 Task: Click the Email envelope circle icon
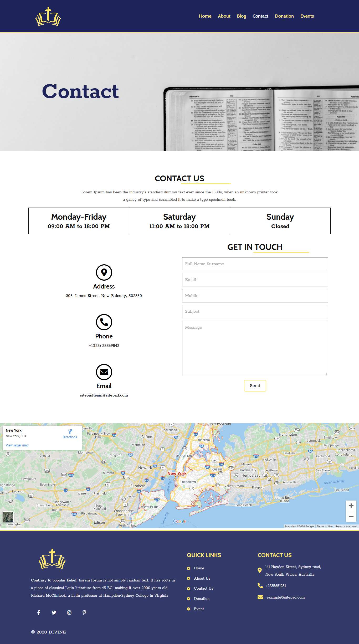coord(104,372)
